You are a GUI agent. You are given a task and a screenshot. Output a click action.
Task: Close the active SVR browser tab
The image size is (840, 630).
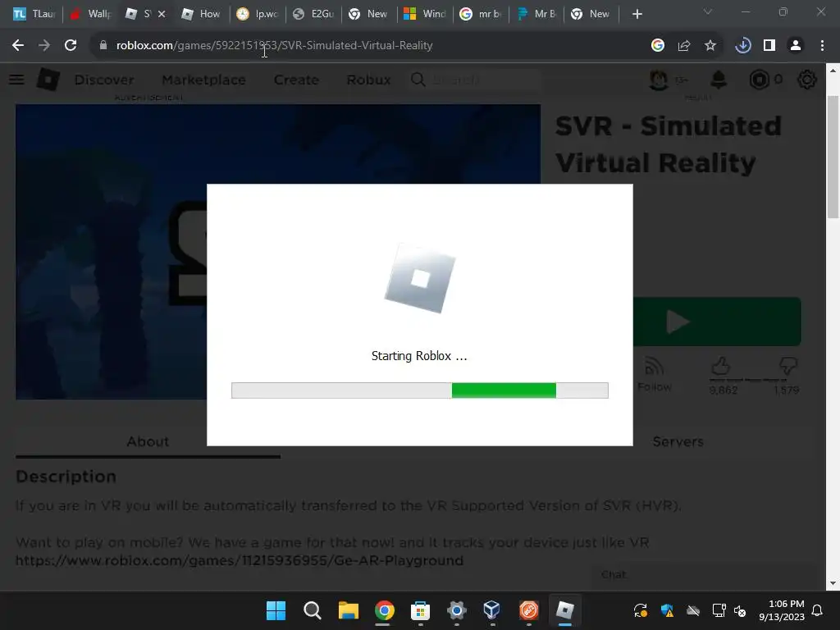pos(162,14)
